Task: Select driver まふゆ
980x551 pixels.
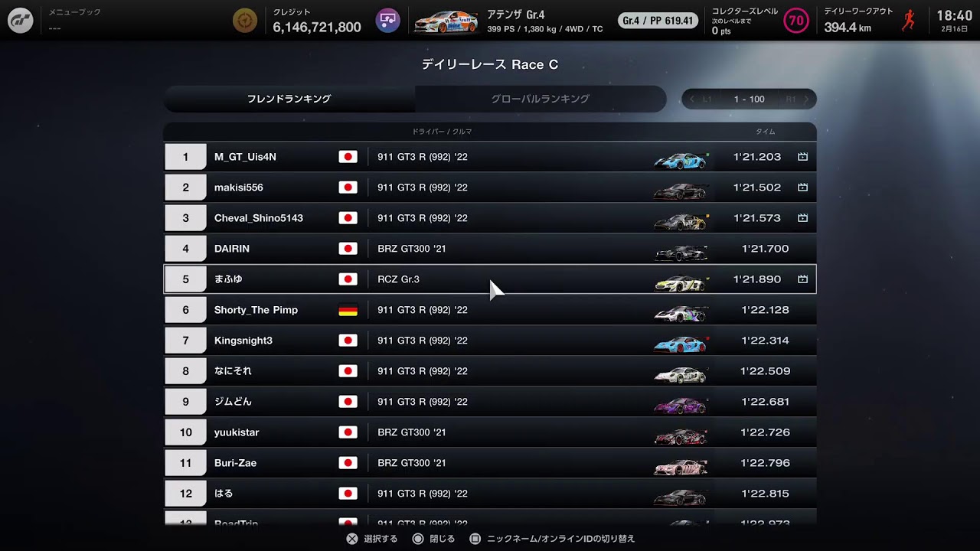Action: (228, 279)
